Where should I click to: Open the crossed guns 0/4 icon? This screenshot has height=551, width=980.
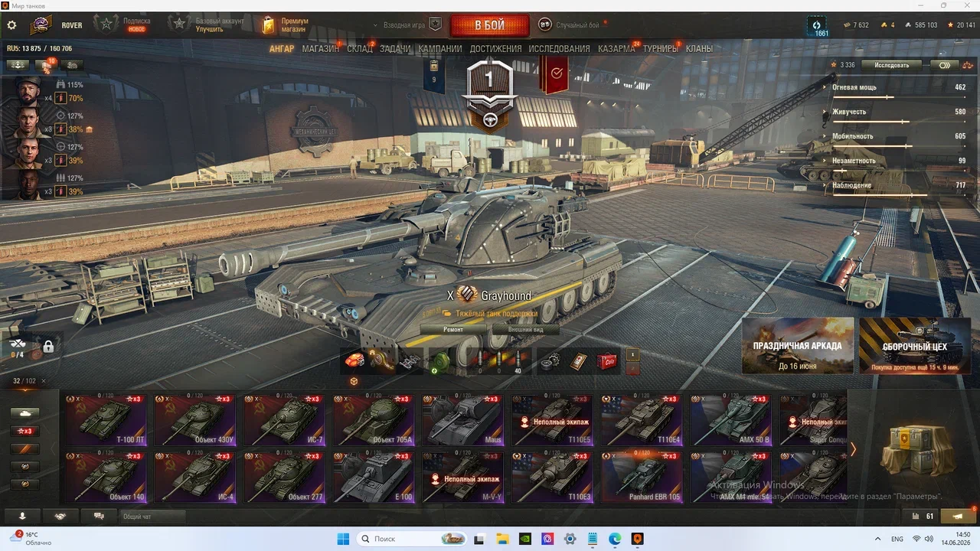click(x=18, y=347)
